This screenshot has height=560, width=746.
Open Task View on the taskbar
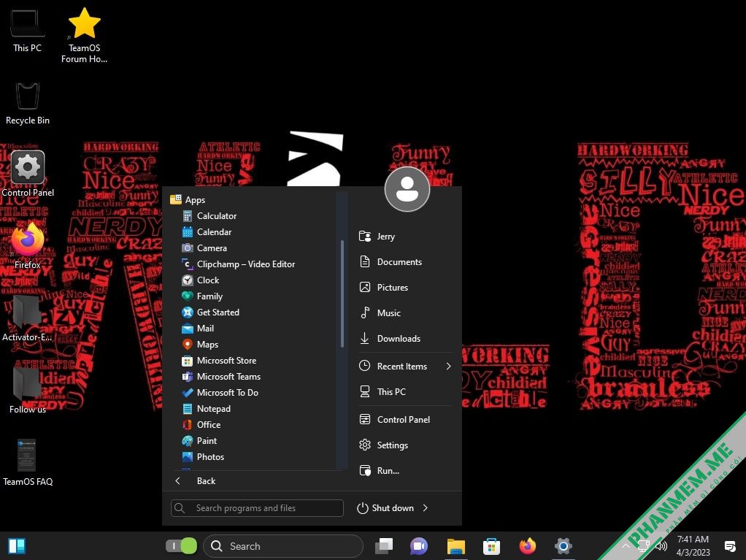tap(384, 545)
